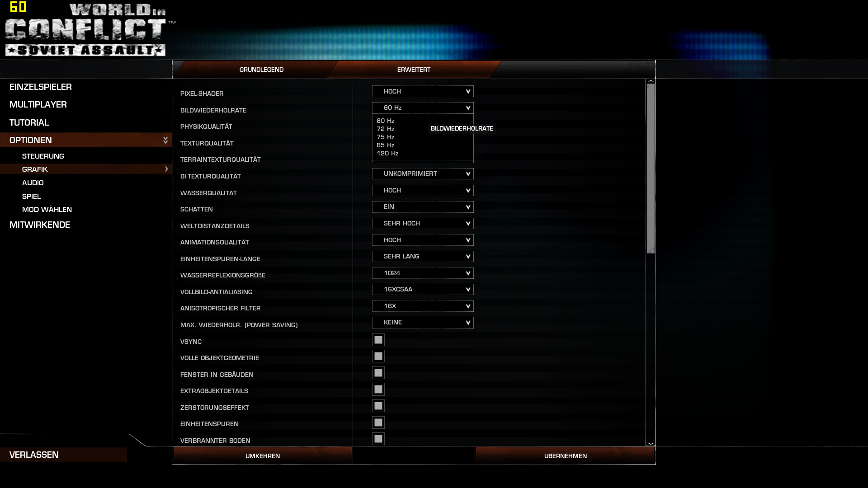This screenshot has height=488, width=868.
Task: Open Audio options submenu
Action: click(x=33, y=183)
